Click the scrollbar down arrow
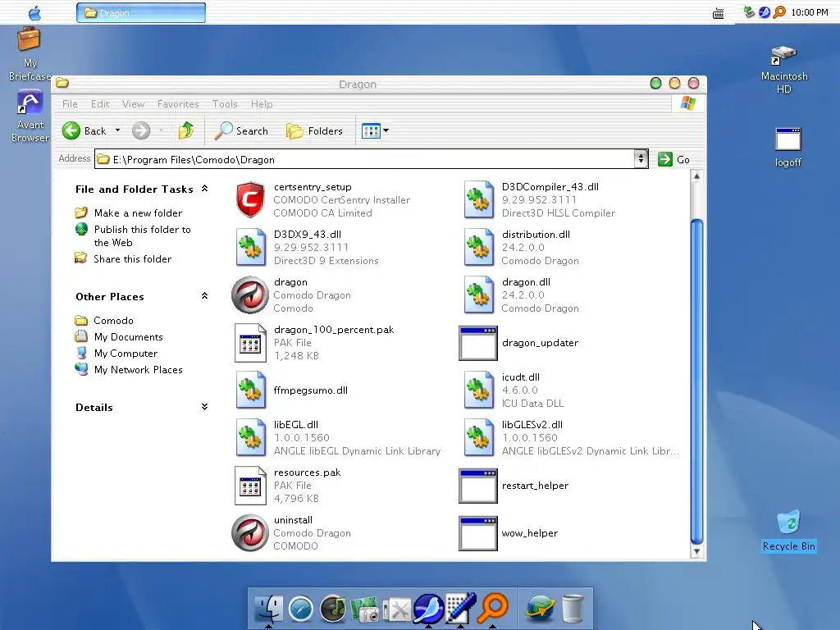The width and height of the screenshot is (840, 630). 696,551
